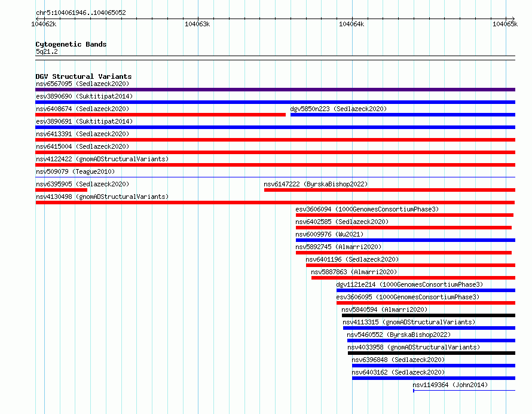Click the 104063k ruler tick label
This screenshot has width=532, height=414.
pos(197,24)
